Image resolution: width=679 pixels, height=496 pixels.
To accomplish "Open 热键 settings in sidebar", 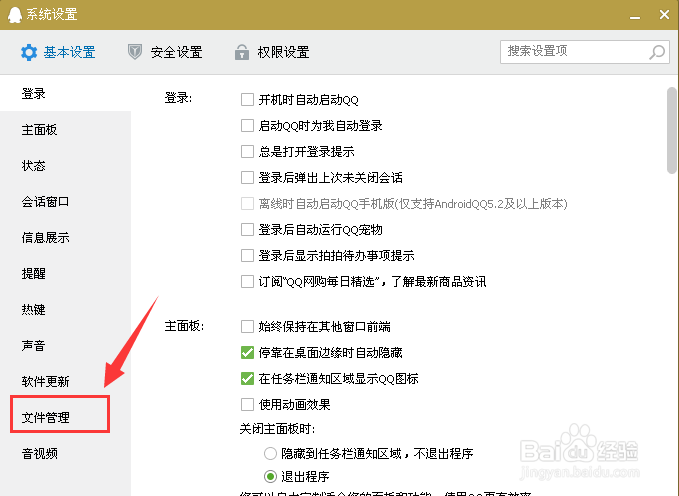I will coord(65,309).
